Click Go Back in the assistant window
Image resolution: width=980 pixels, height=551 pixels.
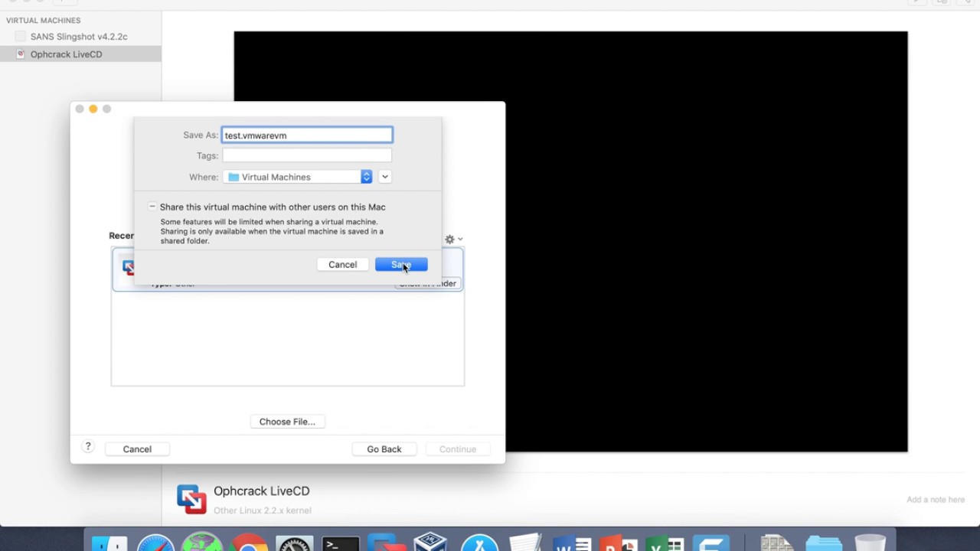(x=384, y=449)
